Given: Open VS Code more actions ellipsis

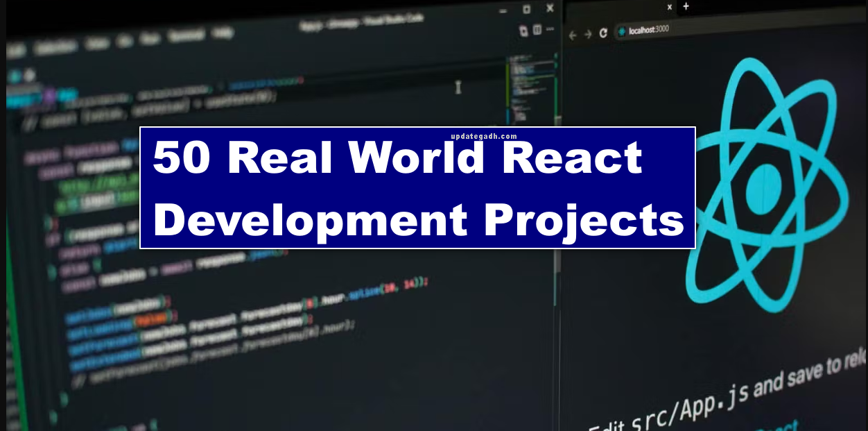Looking at the screenshot, I should (x=550, y=30).
